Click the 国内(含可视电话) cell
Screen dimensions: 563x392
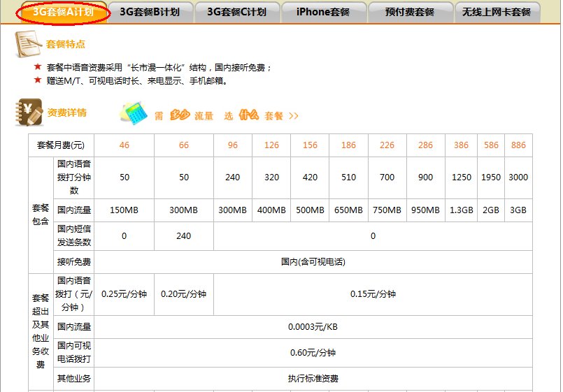click(x=313, y=262)
